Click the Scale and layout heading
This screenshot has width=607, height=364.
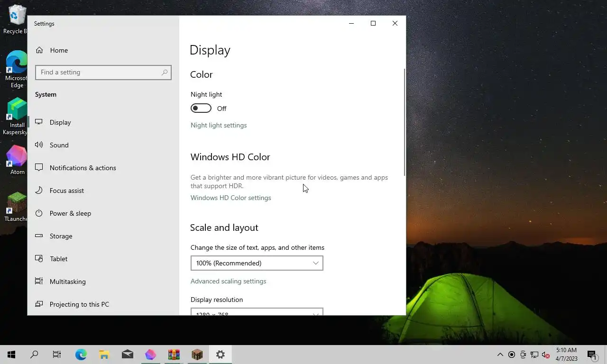(224, 227)
